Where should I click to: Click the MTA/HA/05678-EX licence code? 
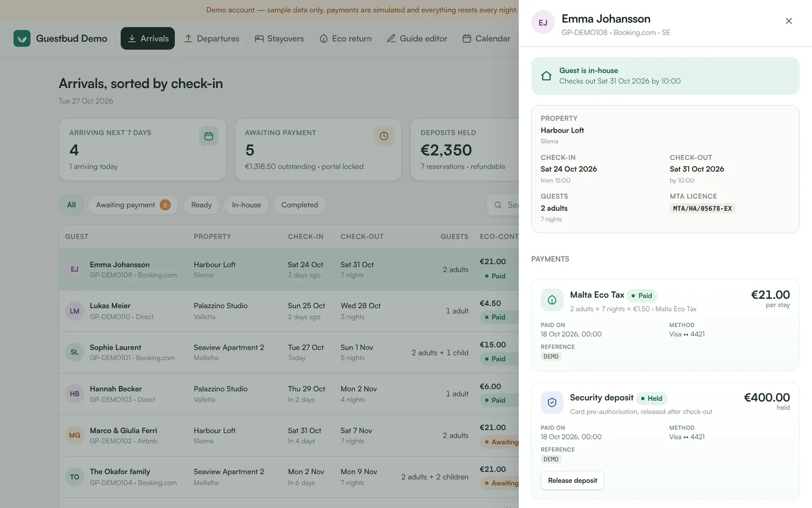(x=702, y=208)
